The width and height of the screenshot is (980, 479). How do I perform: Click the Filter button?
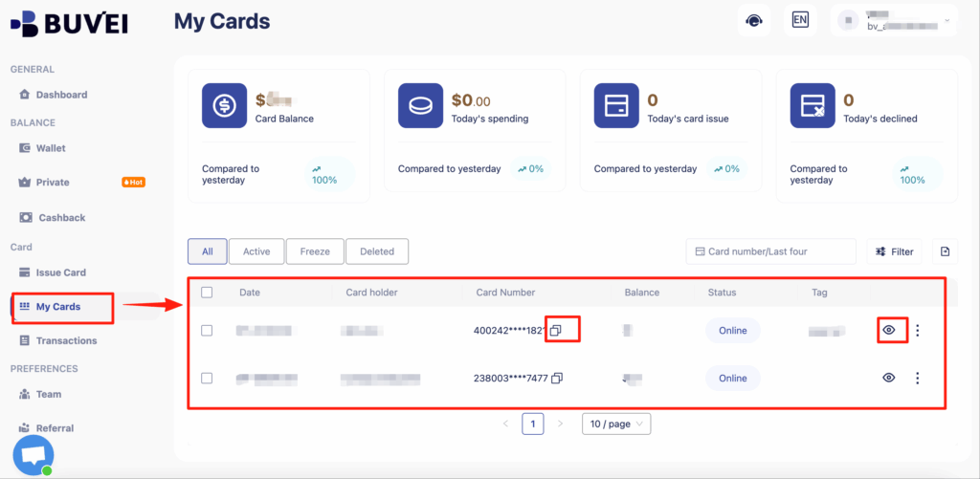(x=894, y=251)
